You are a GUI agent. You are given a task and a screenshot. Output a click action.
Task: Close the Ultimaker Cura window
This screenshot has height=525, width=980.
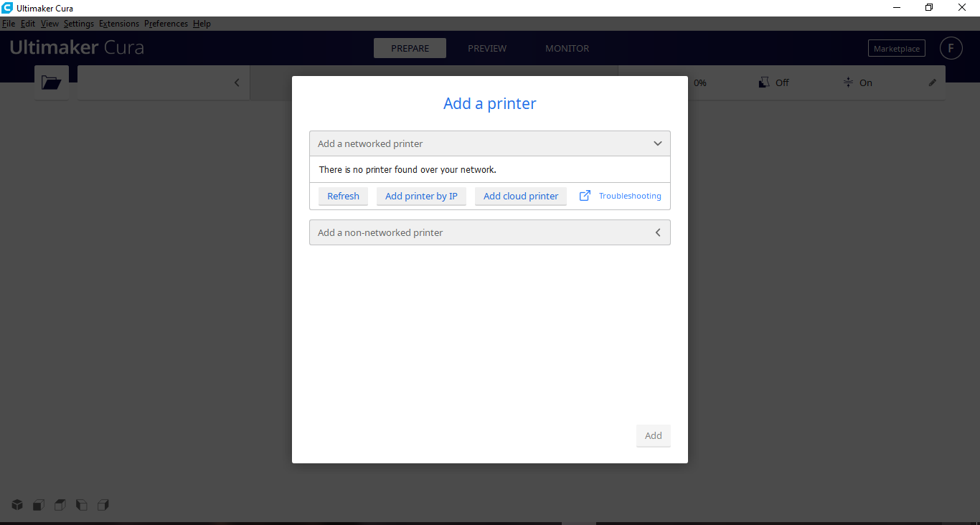[962, 8]
